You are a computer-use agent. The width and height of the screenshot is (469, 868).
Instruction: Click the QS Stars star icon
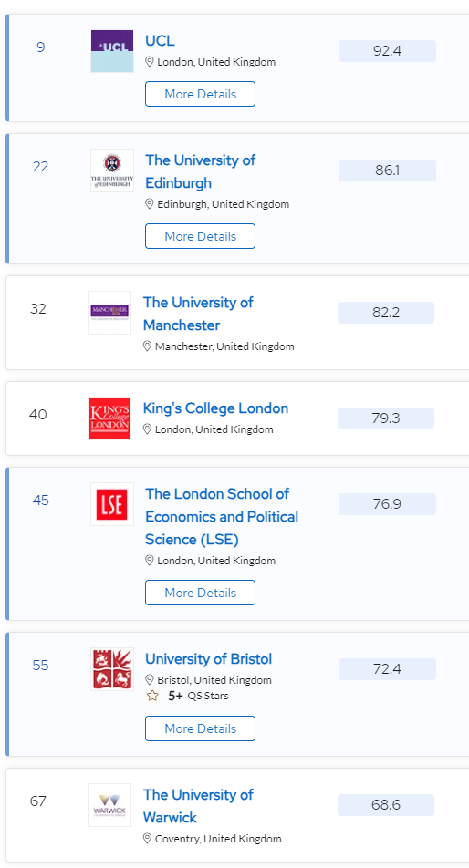pos(152,696)
